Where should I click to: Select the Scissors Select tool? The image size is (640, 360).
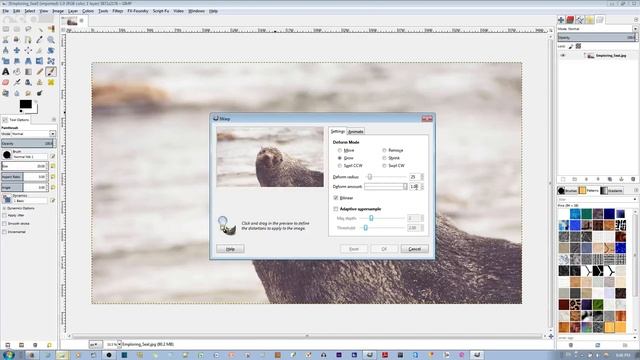point(6,40)
